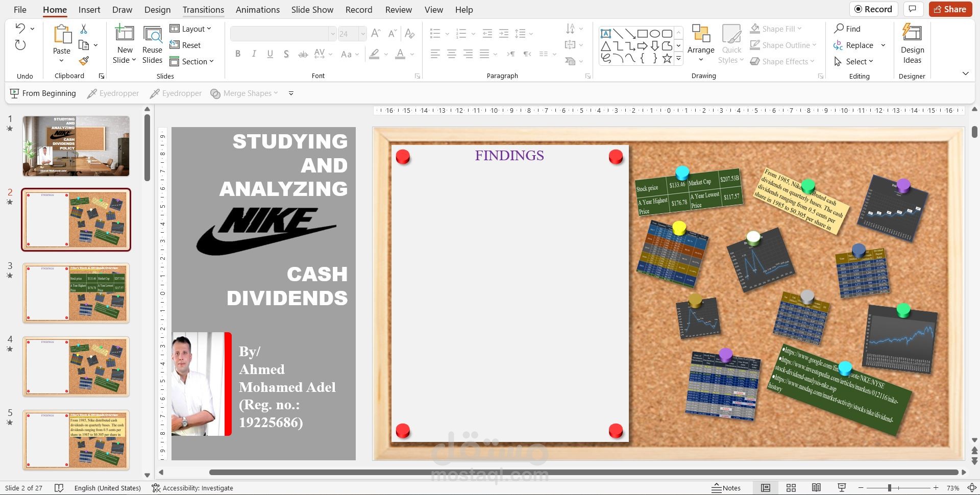980x495 pixels.
Task: Click the Find search icon
Action: coord(847,29)
